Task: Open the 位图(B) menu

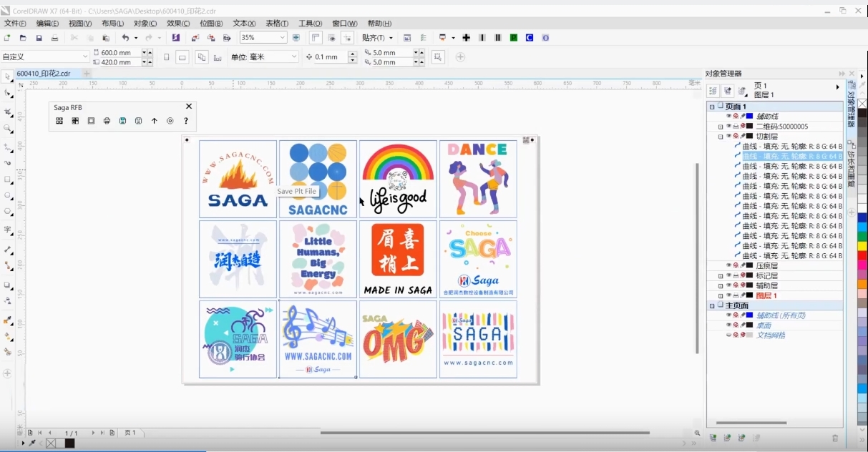Action: tap(211, 24)
